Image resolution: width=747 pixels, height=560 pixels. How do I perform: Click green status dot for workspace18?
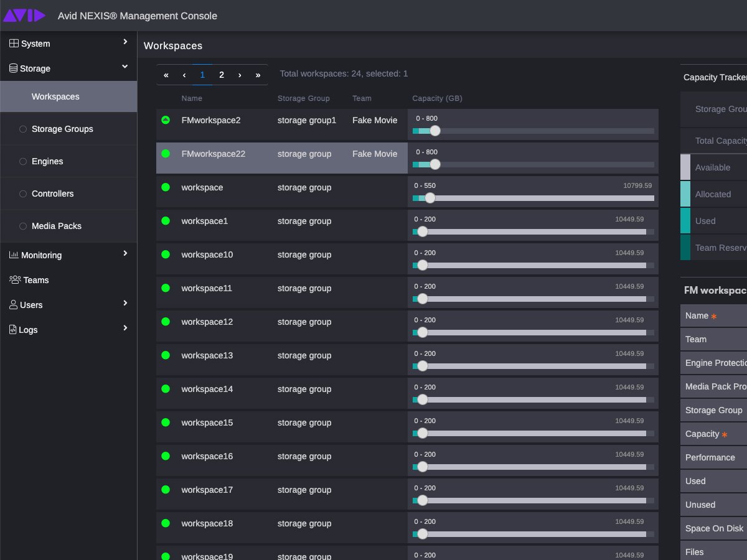coord(166,523)
